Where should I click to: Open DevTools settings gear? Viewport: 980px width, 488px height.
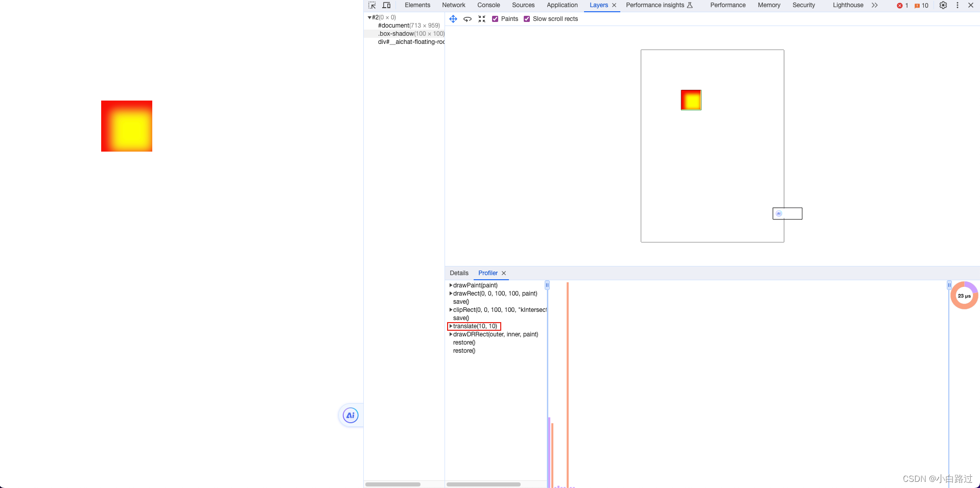(943, 5)
